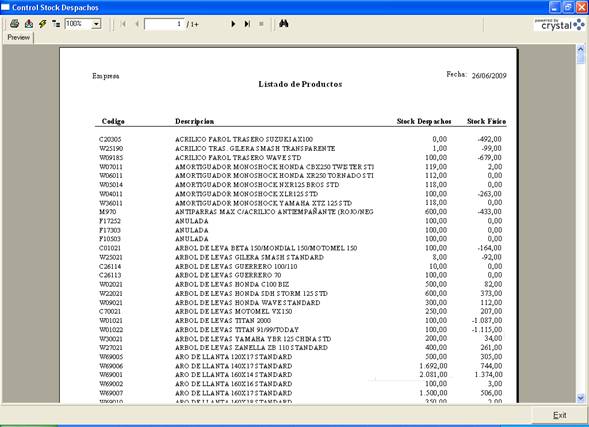
Task: Click ANULADA on the F17252 row
Action: tap(192, 221)
